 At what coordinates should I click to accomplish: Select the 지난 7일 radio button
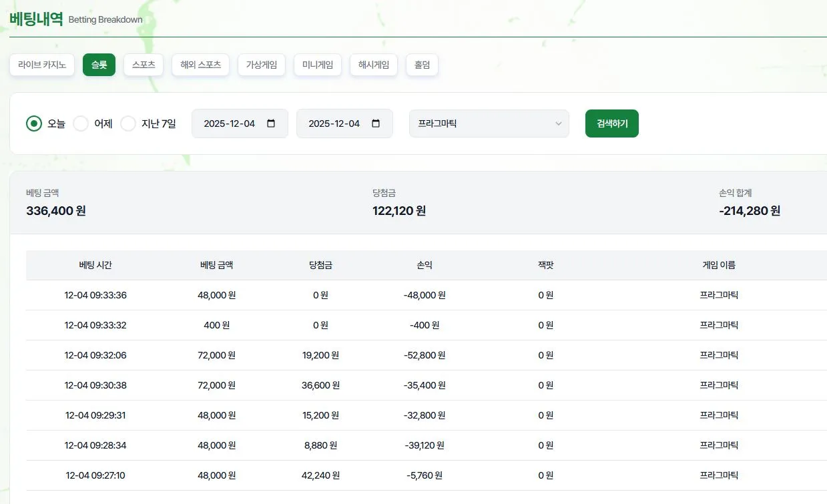tap(128, 123)
